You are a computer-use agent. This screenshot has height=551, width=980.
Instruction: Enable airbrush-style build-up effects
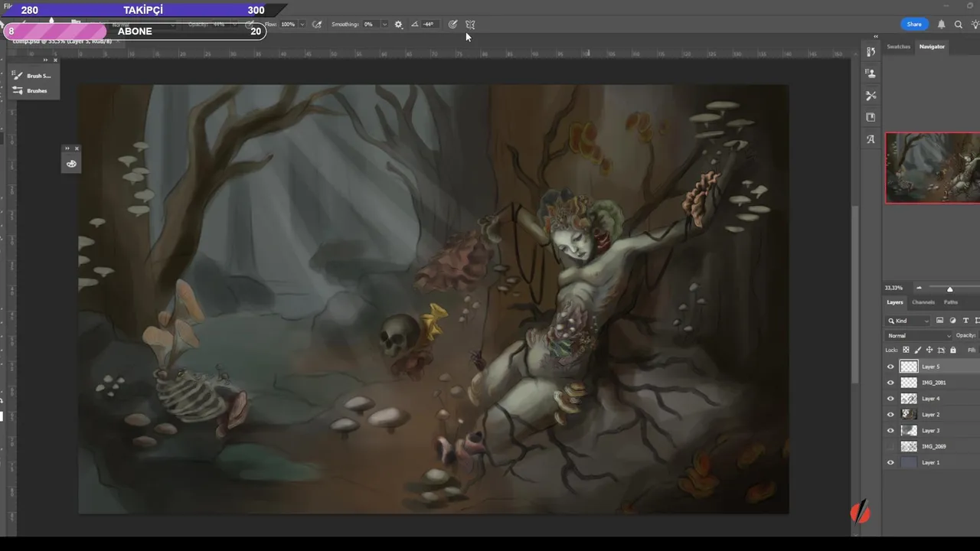point(317,24)
